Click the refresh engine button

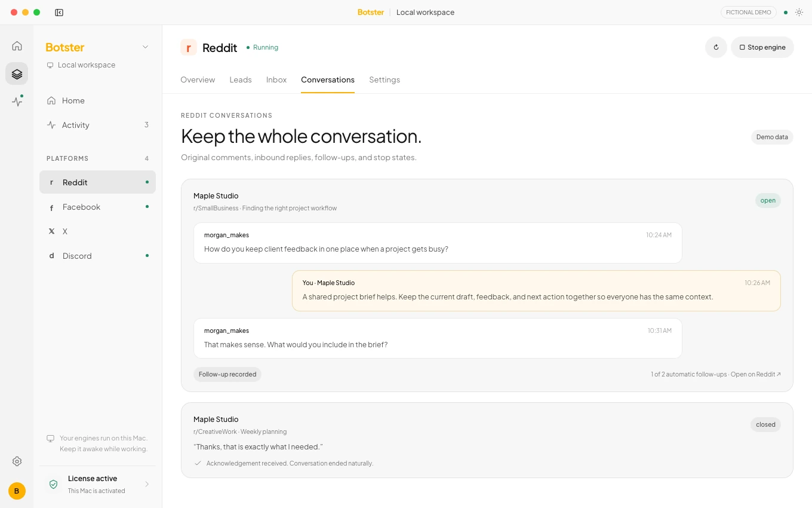click(716, 47)
